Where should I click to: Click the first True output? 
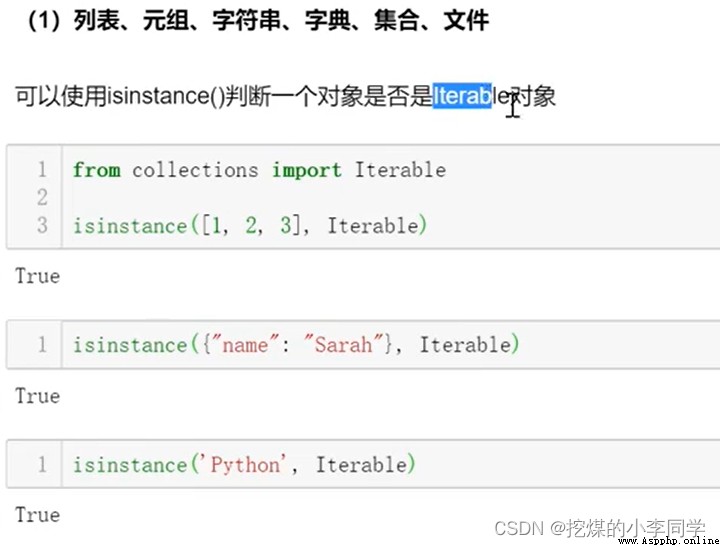[38, 276]
